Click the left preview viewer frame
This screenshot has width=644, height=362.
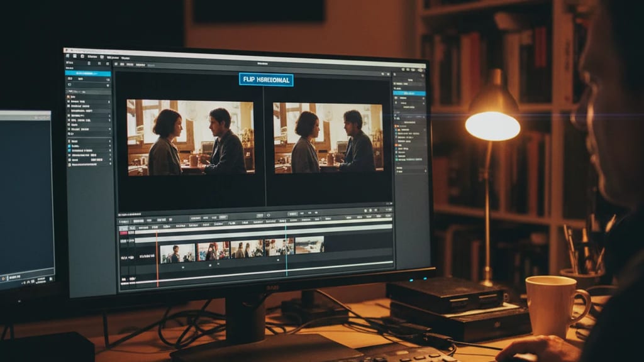coord(191,138)
